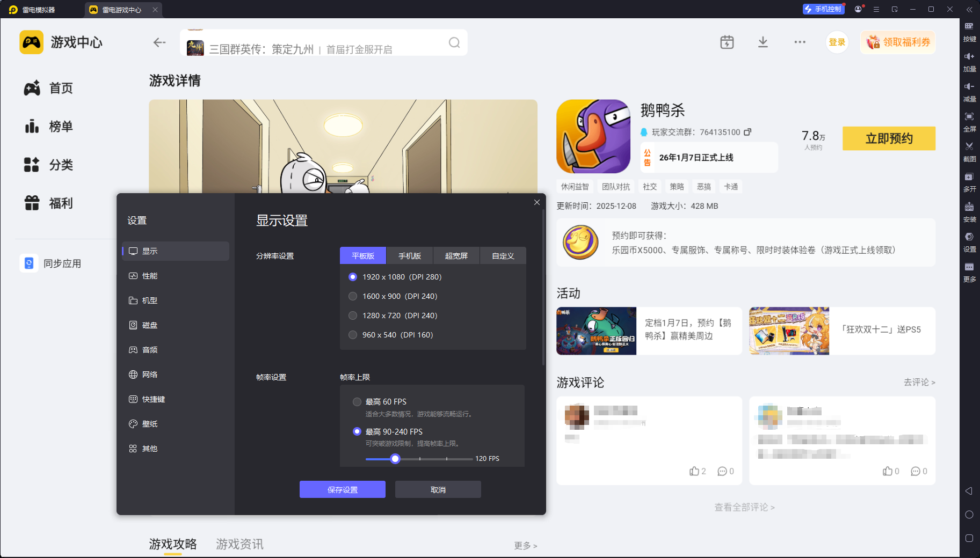Open 网络 settings section
The image size is (980, 558).
176,375
